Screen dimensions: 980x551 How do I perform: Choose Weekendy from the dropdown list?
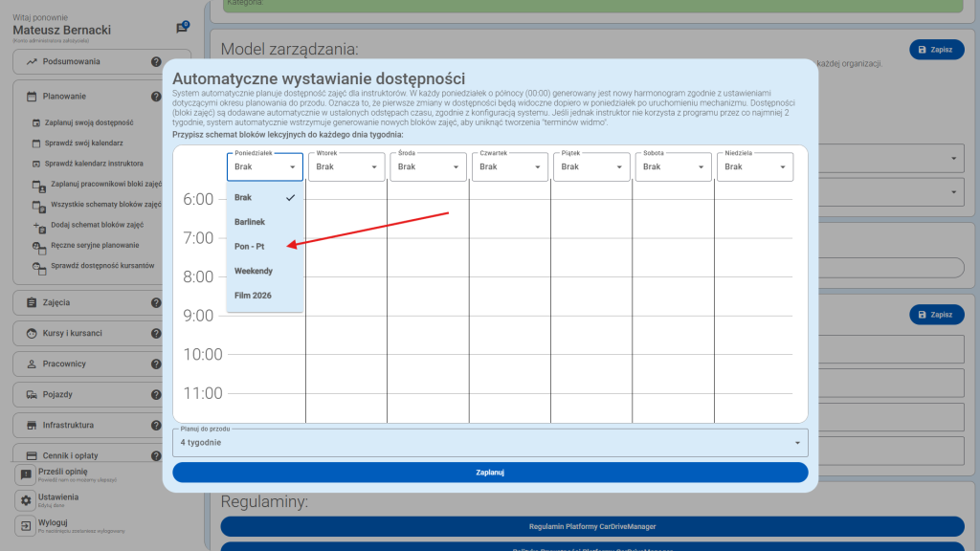pos(254,271)
